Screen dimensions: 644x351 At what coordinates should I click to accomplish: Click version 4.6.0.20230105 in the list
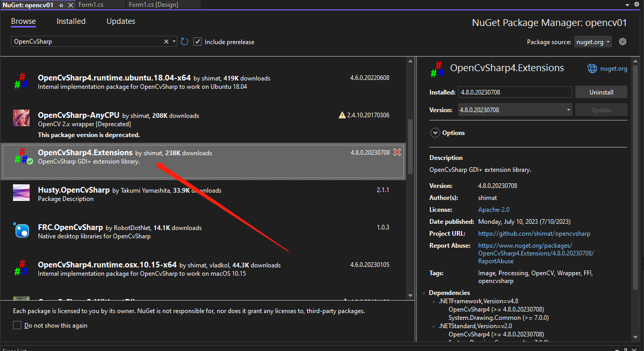[370, 265]
